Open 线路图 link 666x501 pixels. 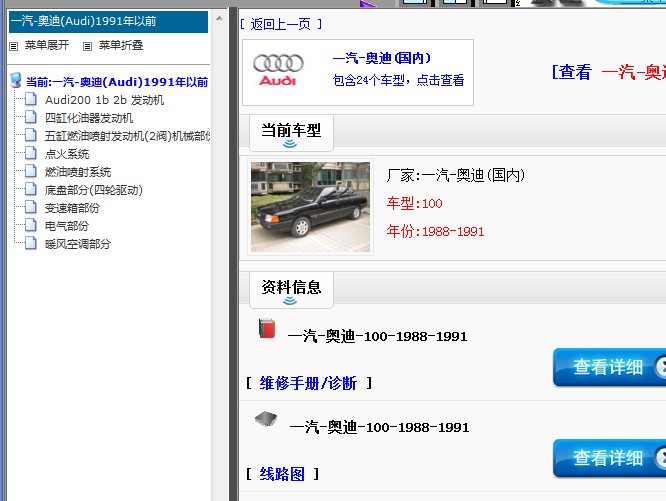point(282,474)
